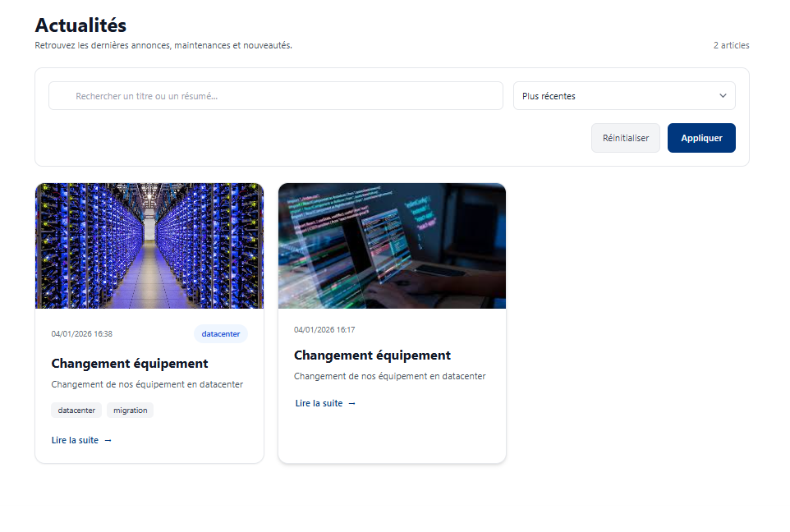Click the Actualités page heading
The width and height of the screenshot is (790, 532).
pos(80,25)
